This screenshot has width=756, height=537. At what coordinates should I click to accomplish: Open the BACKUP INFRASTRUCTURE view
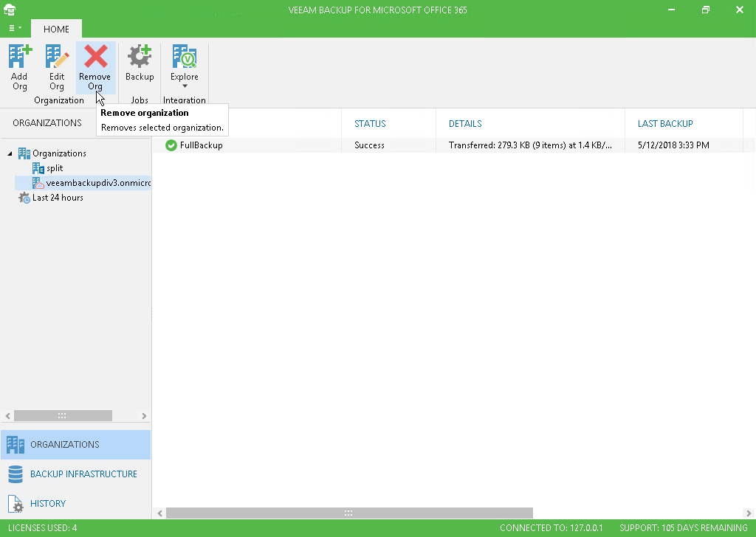(x=76, y=474)
